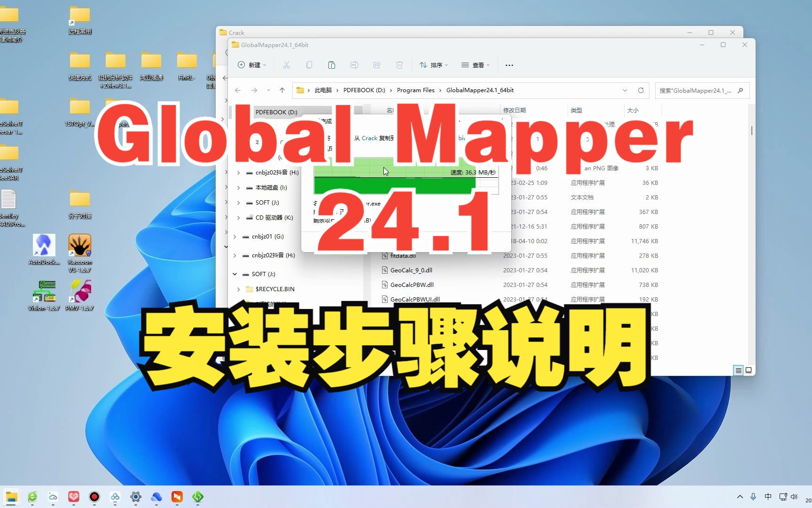The width and height of the screenshot is (812, 508).
Task: Click the Program Files breadcrumb item
Action: pos(415,90)
